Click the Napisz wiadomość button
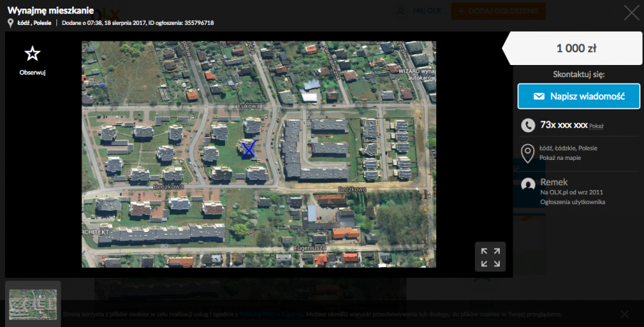 pyautogui.click(x=579, y=96)
